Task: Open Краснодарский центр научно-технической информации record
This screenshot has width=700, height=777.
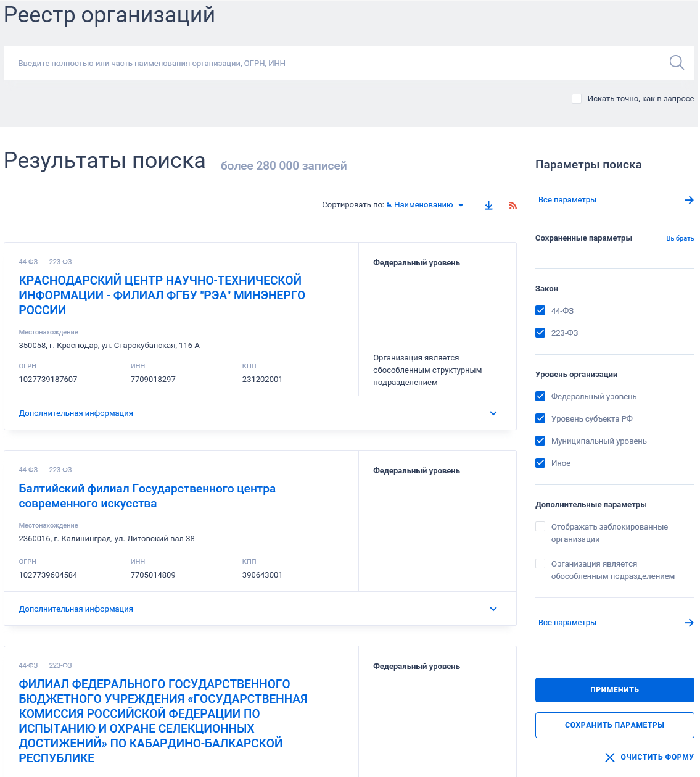Action: 162,295
